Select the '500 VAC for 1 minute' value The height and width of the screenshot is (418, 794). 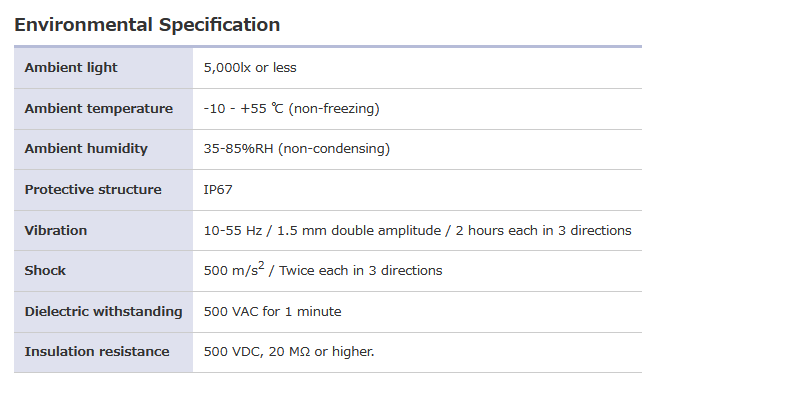272,312
